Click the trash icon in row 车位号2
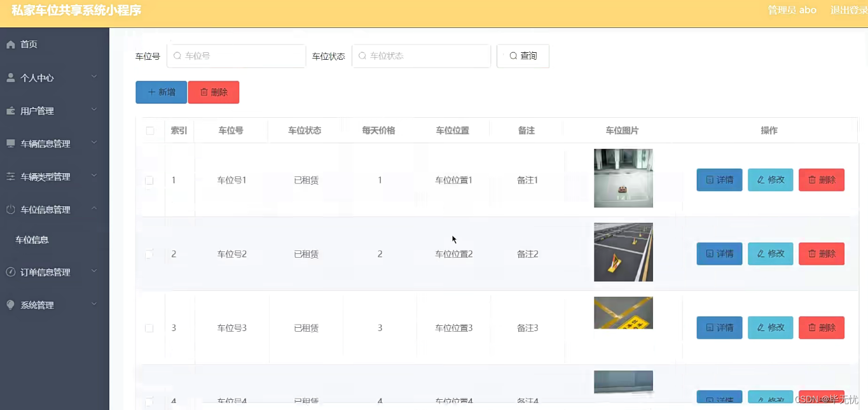 [812, 254]
